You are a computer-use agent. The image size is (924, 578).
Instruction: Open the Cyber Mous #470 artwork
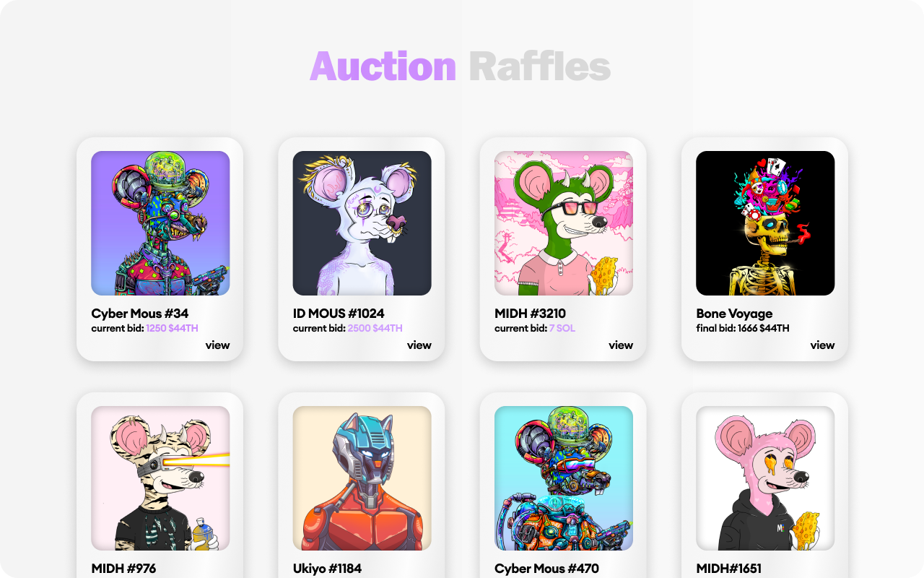[564, 478]
